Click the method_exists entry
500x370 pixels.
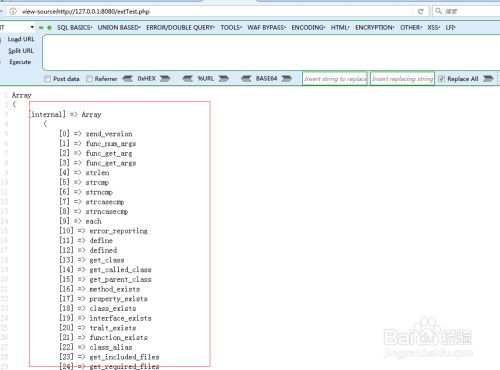tap(115, 289)
